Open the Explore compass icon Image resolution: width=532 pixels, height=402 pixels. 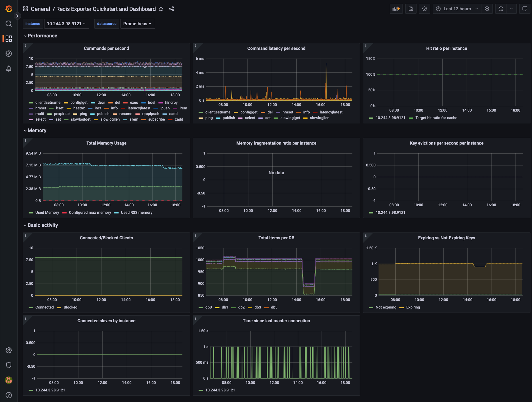click(9, 54)
